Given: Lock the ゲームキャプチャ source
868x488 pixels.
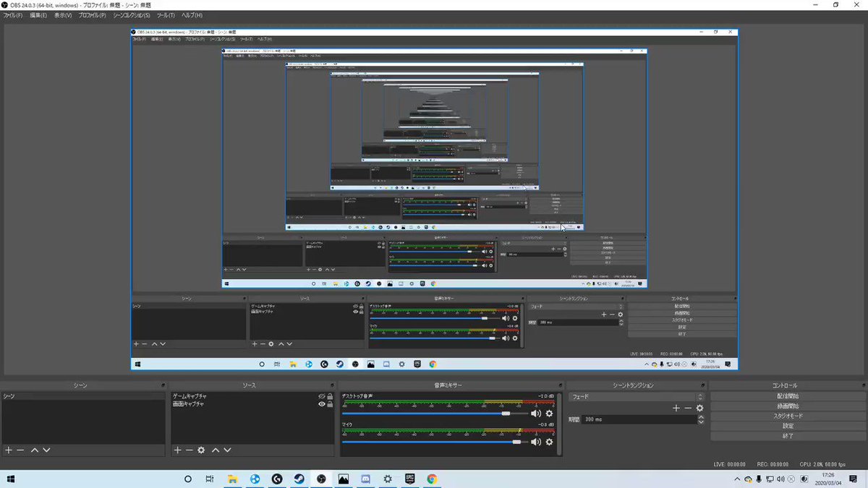Looking at the screenshot, I should pos(330,396).
